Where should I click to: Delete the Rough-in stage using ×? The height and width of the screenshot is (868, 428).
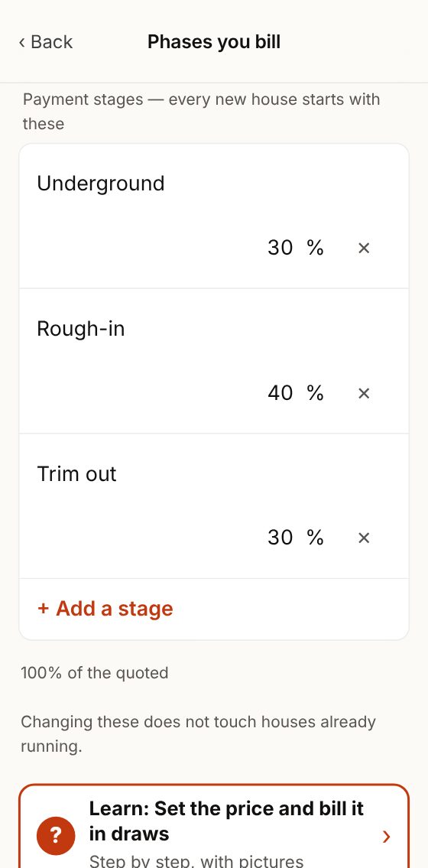[363, 393]
